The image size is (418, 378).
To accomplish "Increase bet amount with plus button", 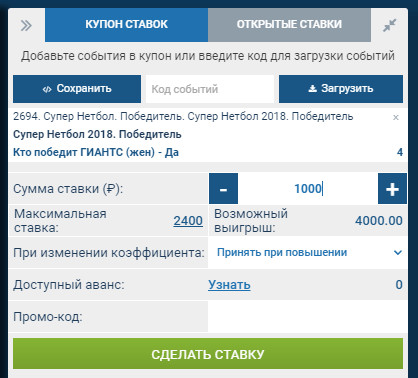I will 392,188.
